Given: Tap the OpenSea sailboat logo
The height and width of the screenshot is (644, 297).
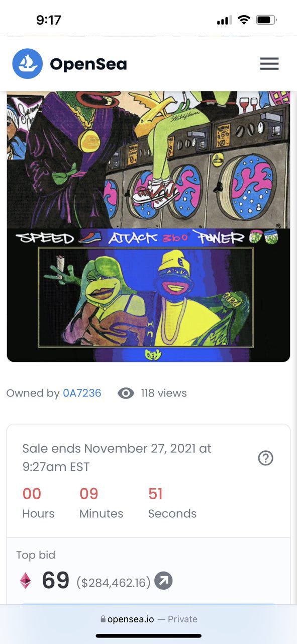Looking at the screenshot, I should [x=28, y=63].
